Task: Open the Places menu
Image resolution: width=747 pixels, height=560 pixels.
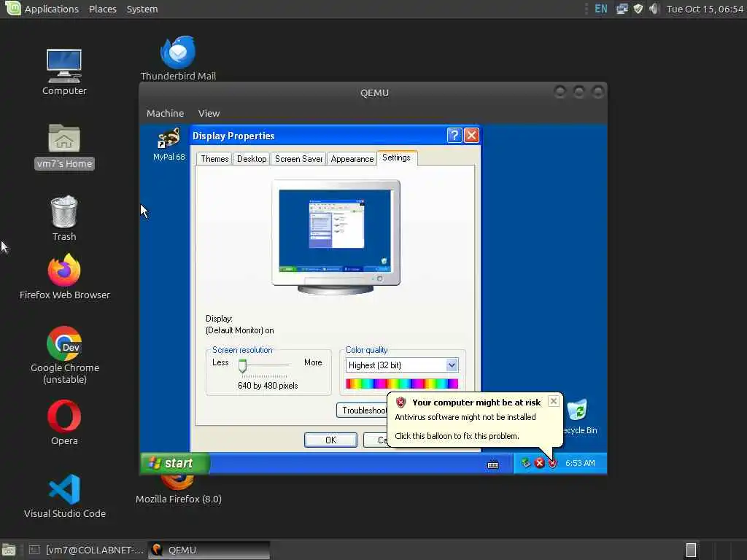Action: (102, 9)
